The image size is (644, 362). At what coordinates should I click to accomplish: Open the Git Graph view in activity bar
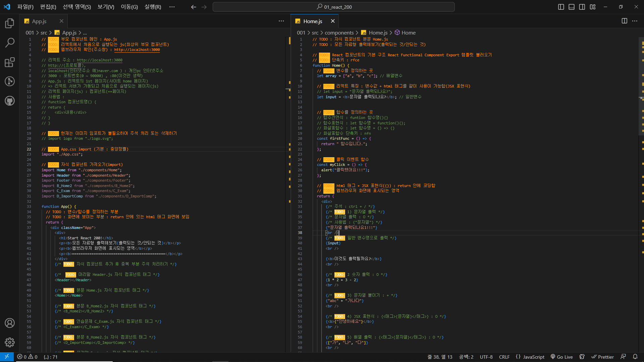[x=10, y=81]
